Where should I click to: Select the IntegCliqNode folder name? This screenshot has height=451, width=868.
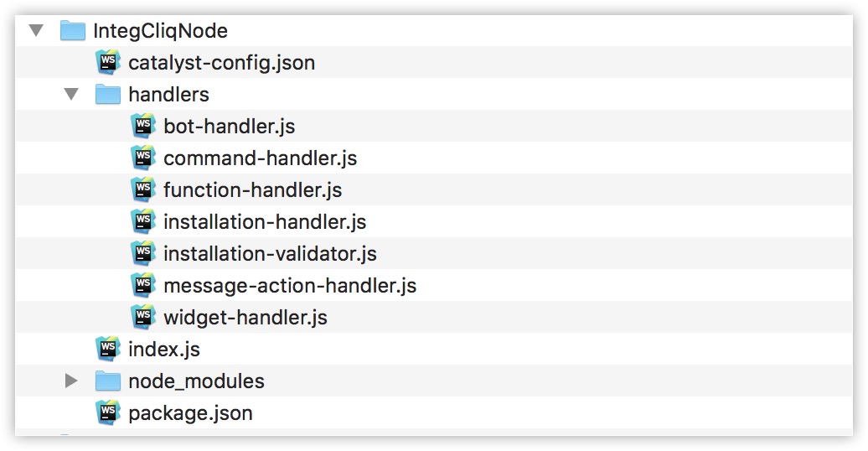tap(161, 31)
